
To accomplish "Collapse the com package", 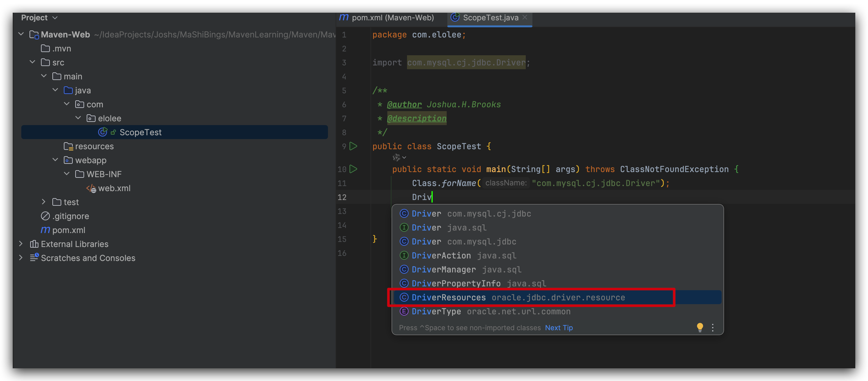I will point(67,104).
